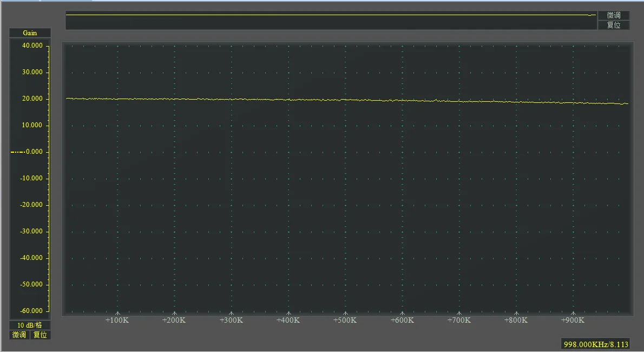Click the 40.000 gain axis value
The image size is (644, 352).
click(32, 45)
